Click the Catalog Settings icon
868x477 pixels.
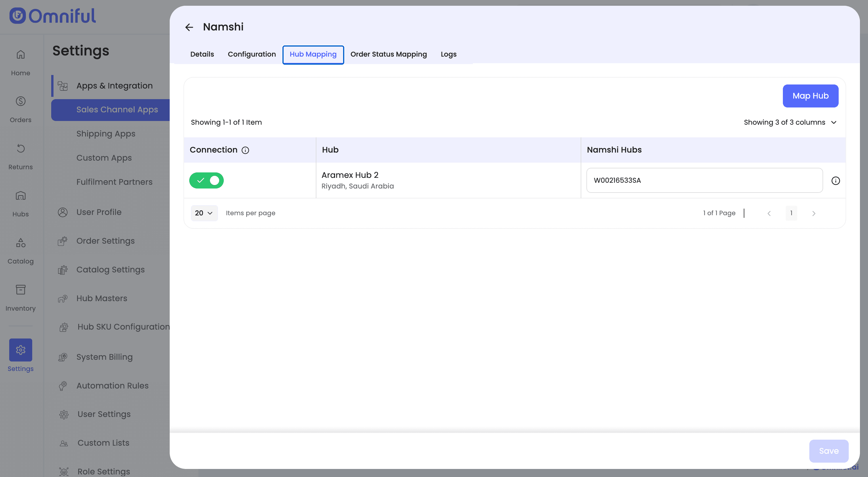click(63, 270)
